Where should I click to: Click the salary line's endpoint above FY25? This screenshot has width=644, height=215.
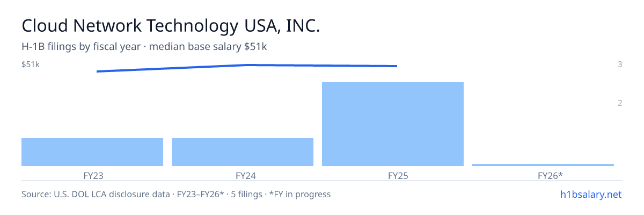pos(397,66)
